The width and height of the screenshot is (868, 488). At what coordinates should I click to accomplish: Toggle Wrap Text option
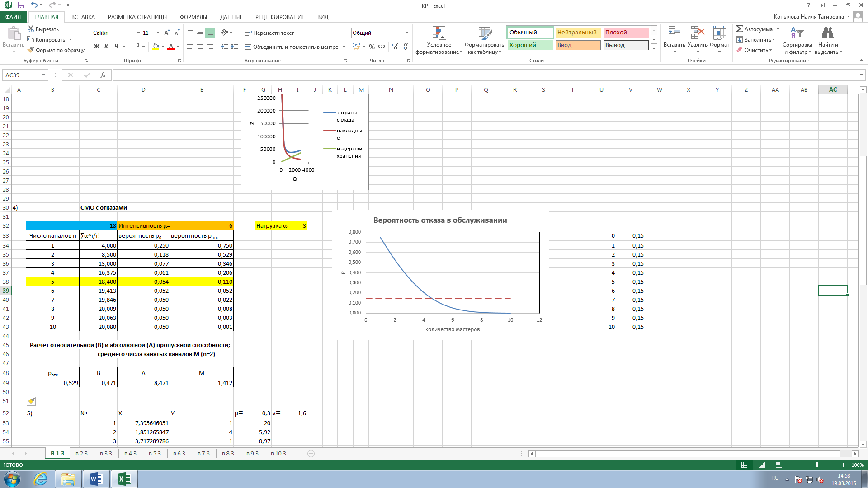coord(269,33)
